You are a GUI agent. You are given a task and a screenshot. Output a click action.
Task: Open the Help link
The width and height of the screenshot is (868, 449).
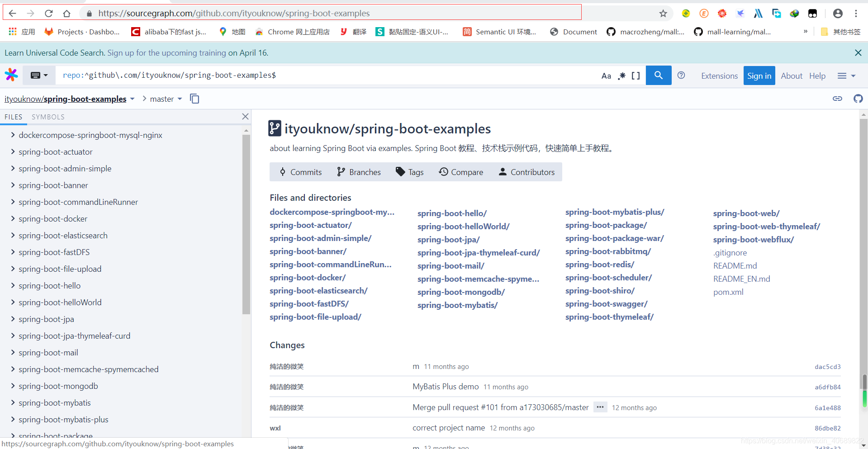(x=817, y=76)
